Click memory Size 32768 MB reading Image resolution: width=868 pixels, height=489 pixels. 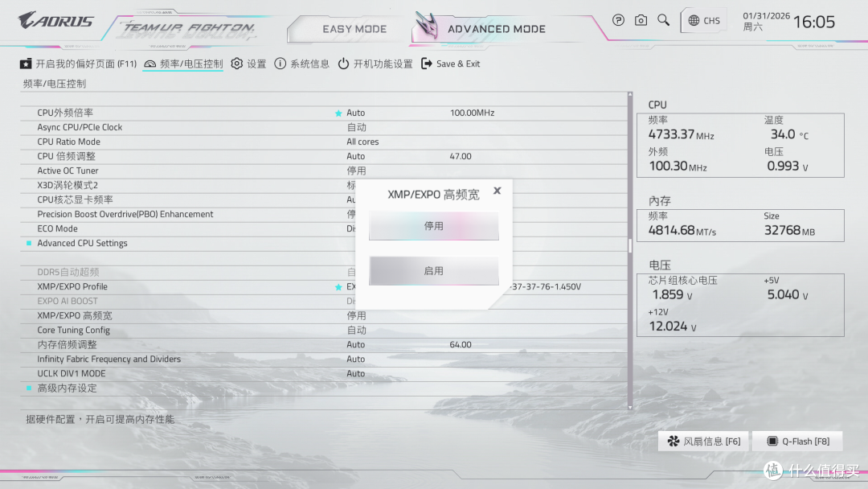click(x=789, y=230)
